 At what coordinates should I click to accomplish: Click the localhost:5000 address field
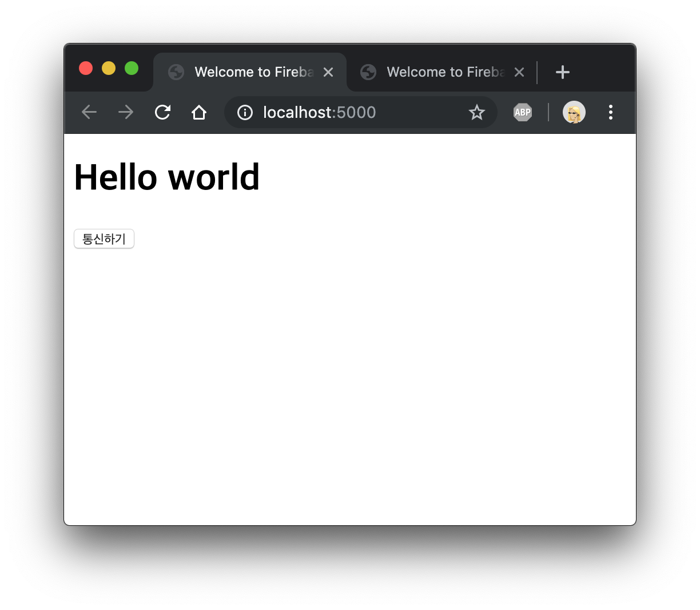361,112
